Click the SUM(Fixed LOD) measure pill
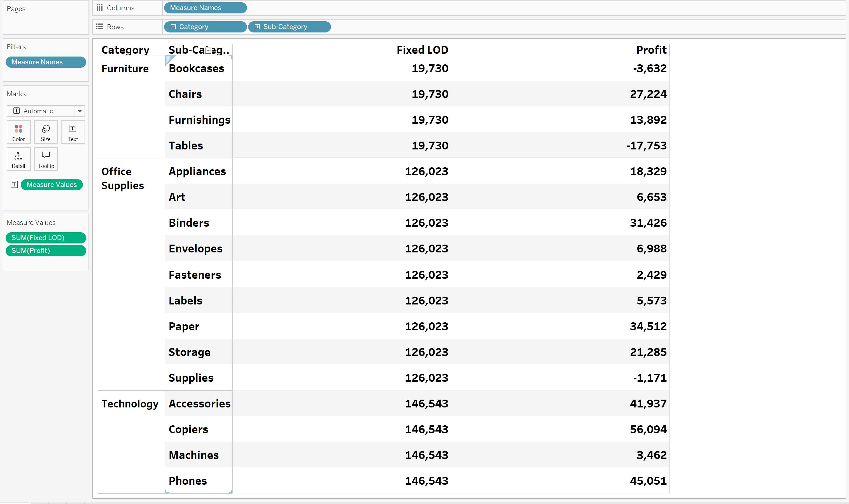Viewport: 849px width, 504px height. click(x=46, y=238)
